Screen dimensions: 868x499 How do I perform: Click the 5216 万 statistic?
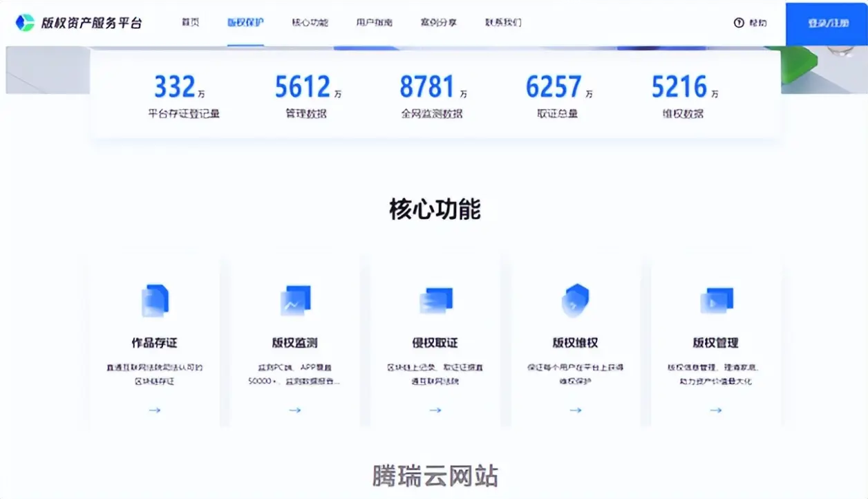pyautogui.click(x=685, y=87)
